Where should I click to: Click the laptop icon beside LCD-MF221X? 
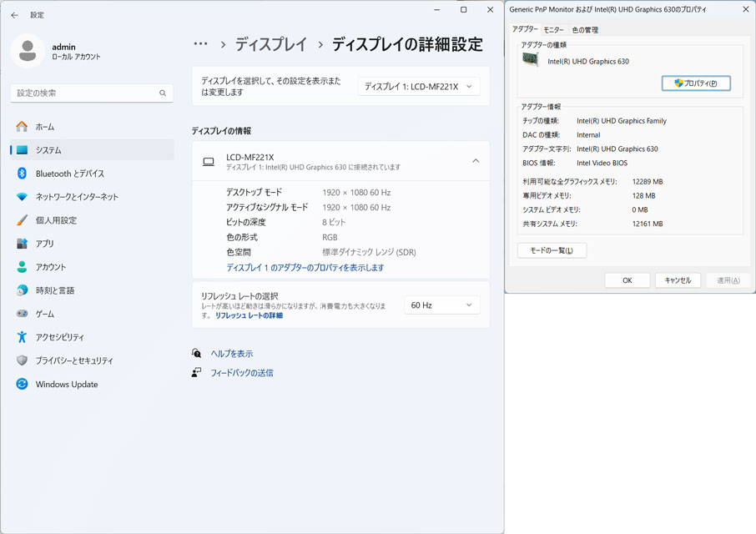[209, 162]
